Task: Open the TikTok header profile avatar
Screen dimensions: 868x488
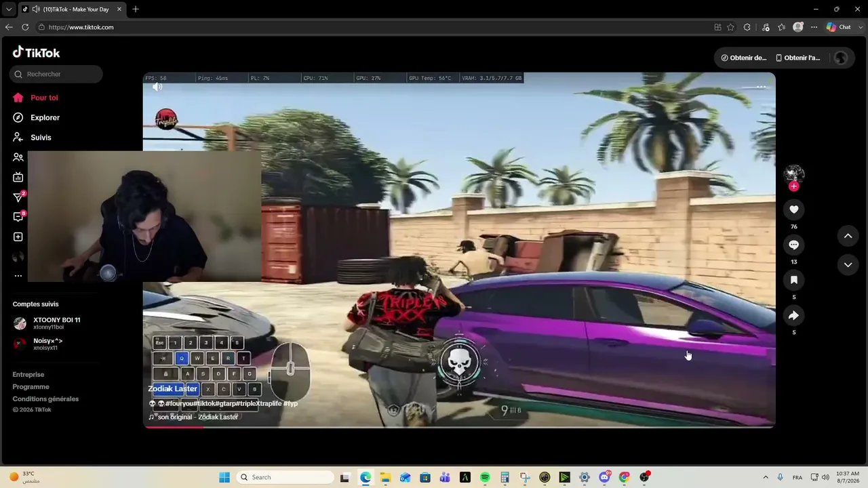Action: pyautogui.click(x=841, y=58)
